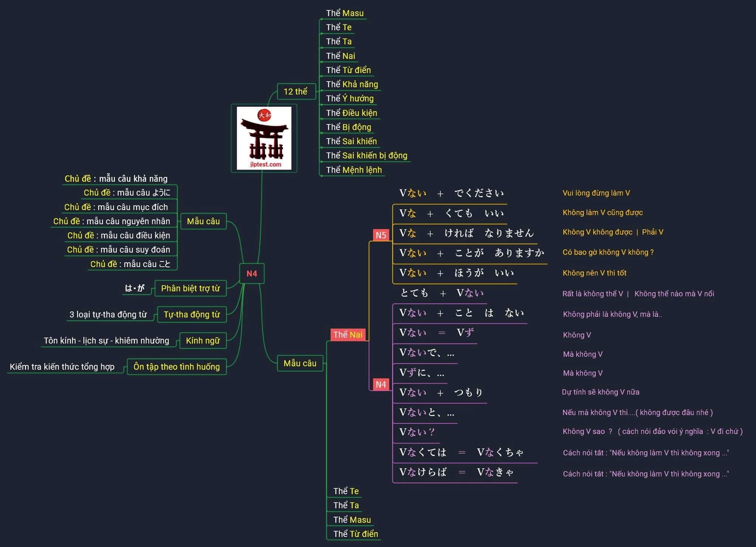Click the 'Tự-tha động từ' node
This screenshot has height=547, width=756.
(192, 314)
